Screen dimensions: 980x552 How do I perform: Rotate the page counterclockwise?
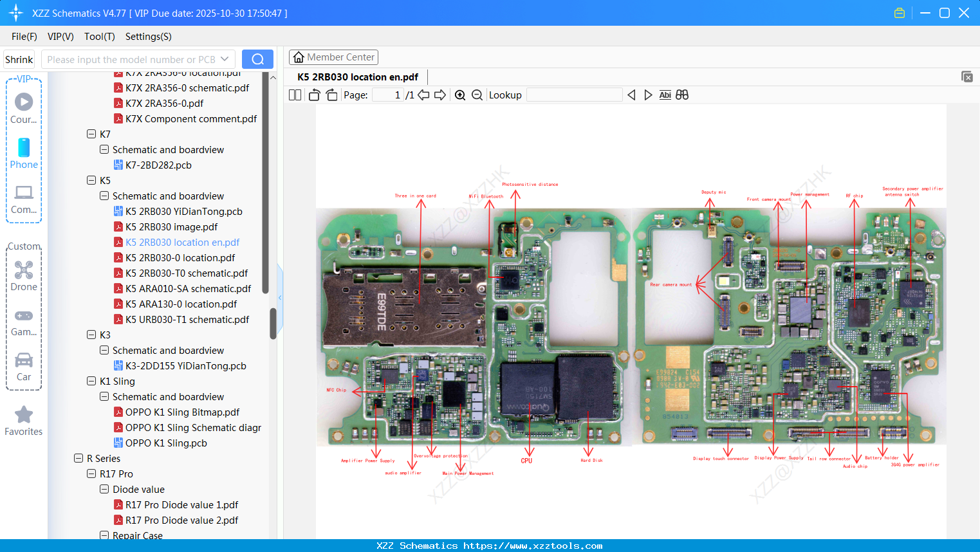tap(314, 95)
